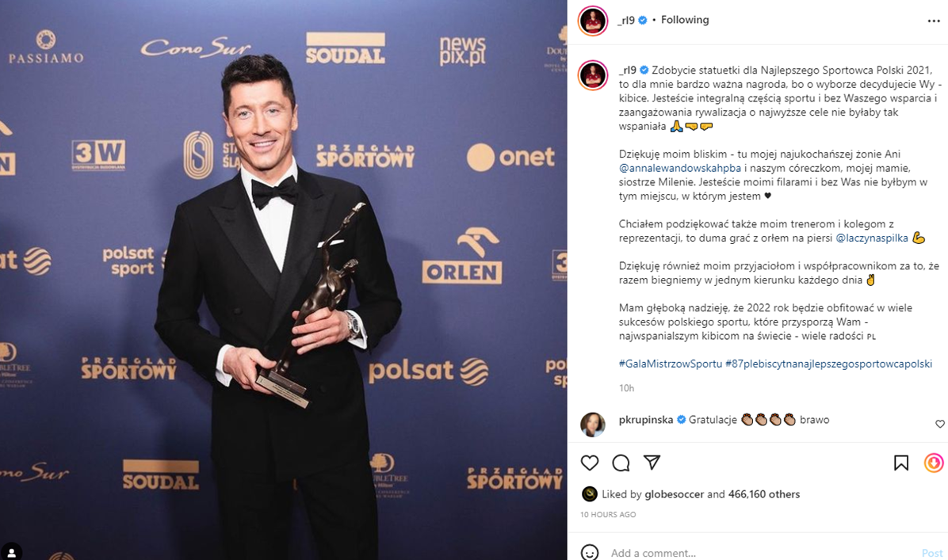Open globesoccer profile from likes line
This screenshot has width=948, height=560.
(x=674, y=494)
